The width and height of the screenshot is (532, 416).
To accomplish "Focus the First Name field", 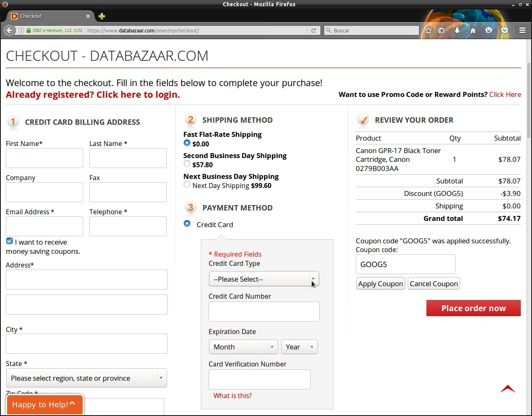I will [x=44, y=158].
